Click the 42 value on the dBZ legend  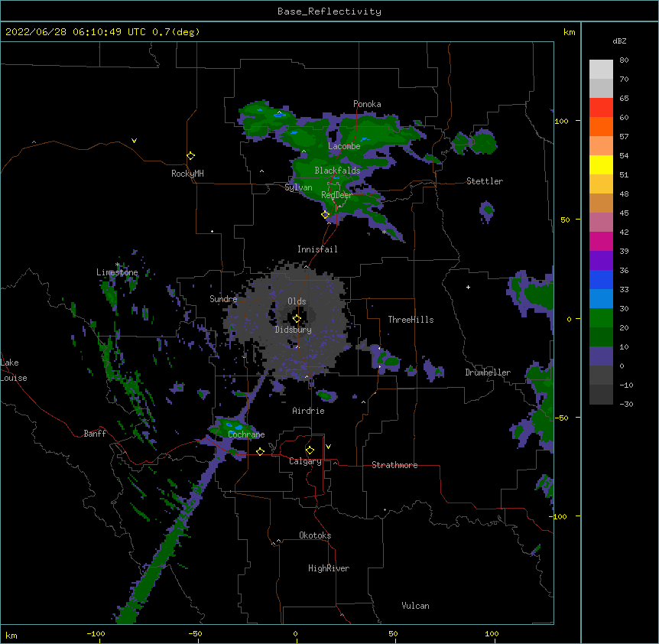(624, 232)
